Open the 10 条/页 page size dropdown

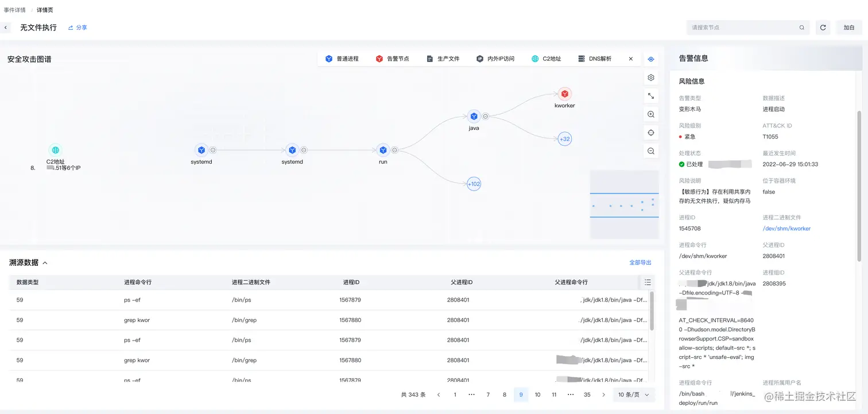634,394
